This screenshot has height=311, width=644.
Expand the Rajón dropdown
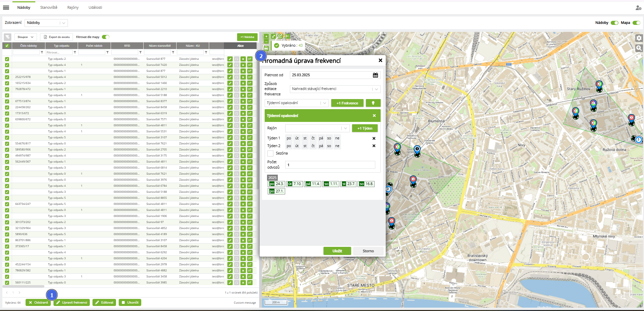(317, 128)
